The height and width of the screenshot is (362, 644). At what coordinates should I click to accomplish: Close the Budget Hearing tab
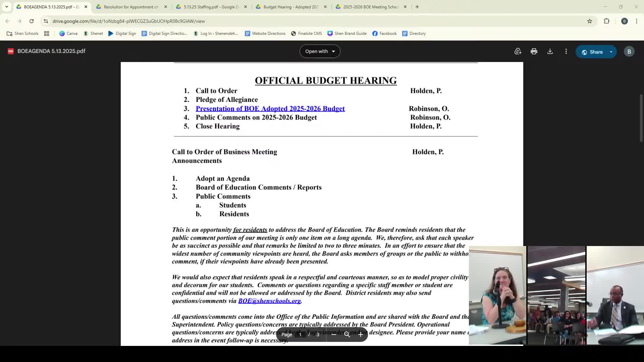[x=325, y=7]
